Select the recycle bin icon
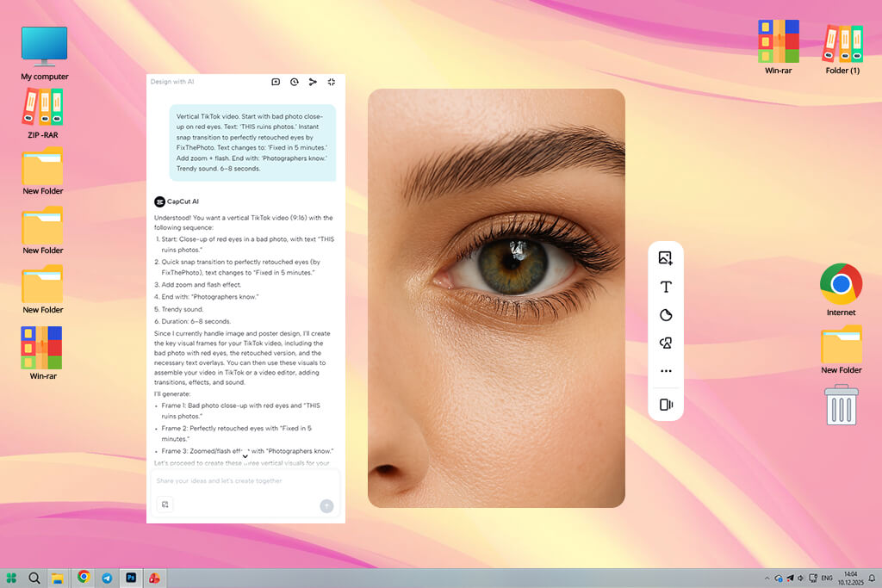 [841, 405]
